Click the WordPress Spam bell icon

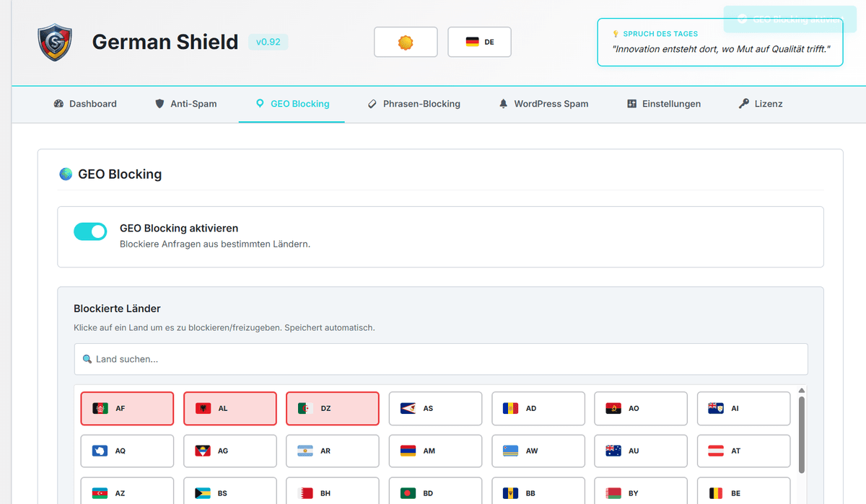503,104
